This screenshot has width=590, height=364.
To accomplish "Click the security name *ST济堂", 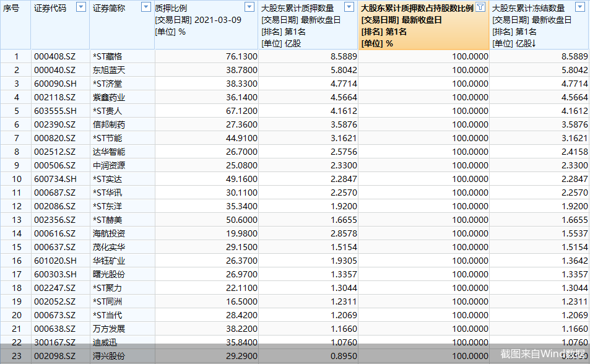I will [108, 84].
